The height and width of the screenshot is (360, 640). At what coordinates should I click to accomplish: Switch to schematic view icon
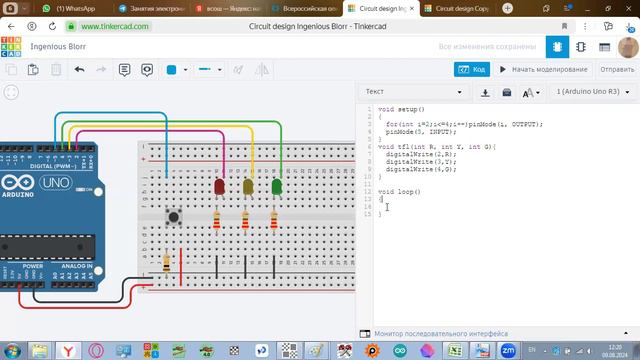[581, 47]
